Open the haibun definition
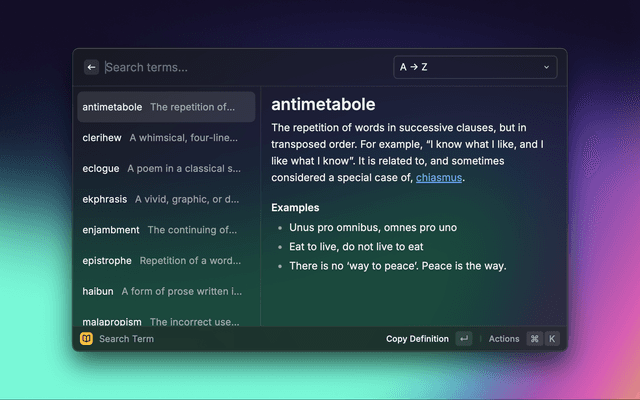640x400 pixels. 166,291
